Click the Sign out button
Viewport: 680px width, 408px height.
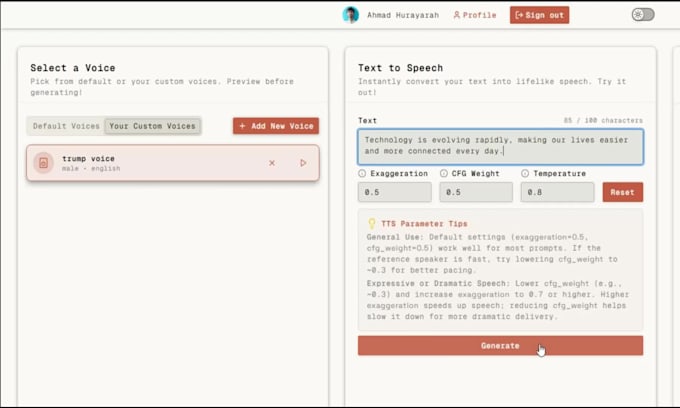[x=539, y=15]
